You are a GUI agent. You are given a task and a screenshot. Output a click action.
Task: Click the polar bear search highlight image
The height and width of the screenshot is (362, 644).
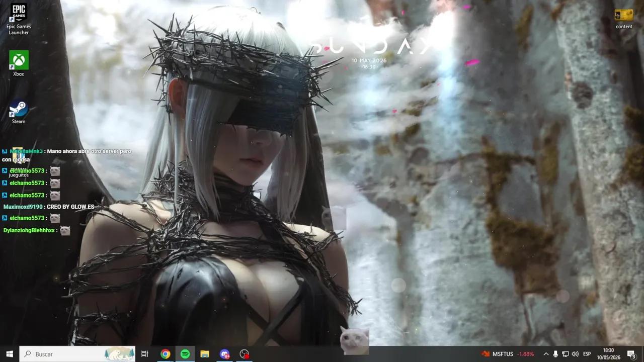point(119,354)
